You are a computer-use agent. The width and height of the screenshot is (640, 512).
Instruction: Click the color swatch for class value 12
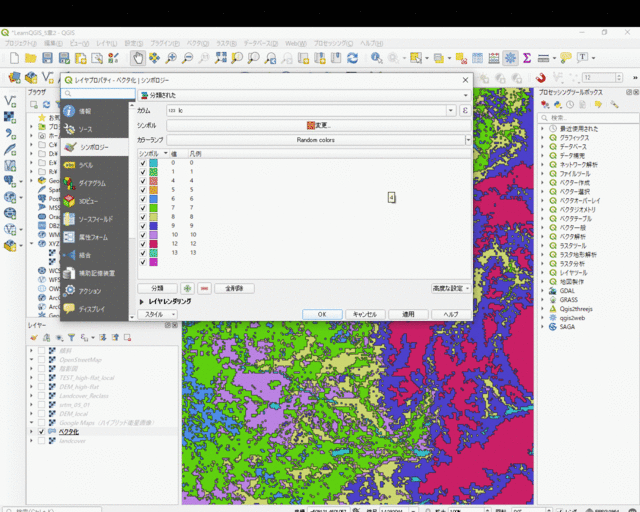tap(154, 243)
